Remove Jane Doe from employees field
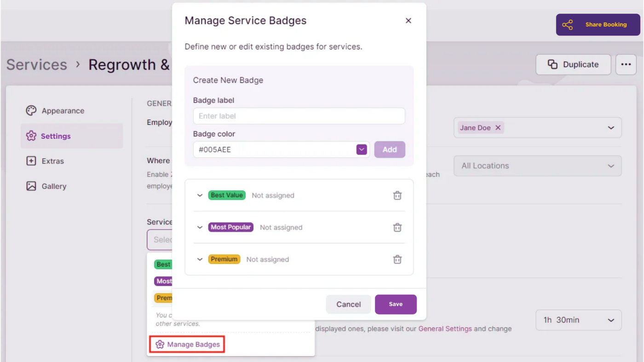This screenshot has height=362, width=644. (x=498, y=128)
